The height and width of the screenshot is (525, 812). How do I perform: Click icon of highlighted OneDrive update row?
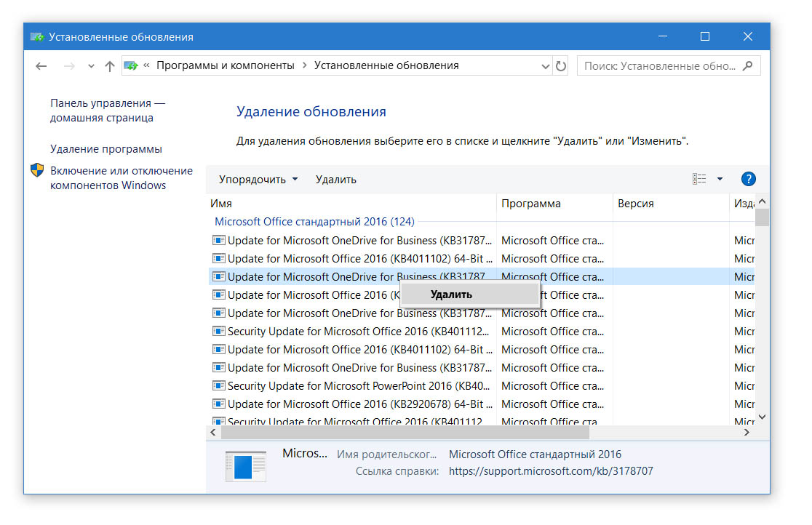pos(218,276)
